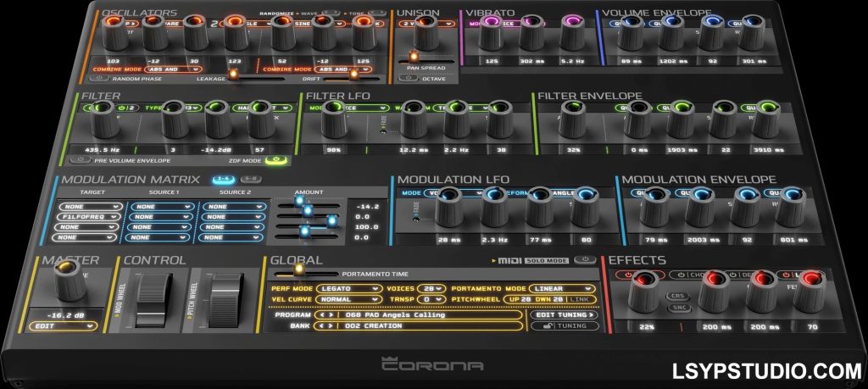
Task: Click Vibrato knob reading 5.2 Hz
Action: pyautogui.click(x=573, y=32)
